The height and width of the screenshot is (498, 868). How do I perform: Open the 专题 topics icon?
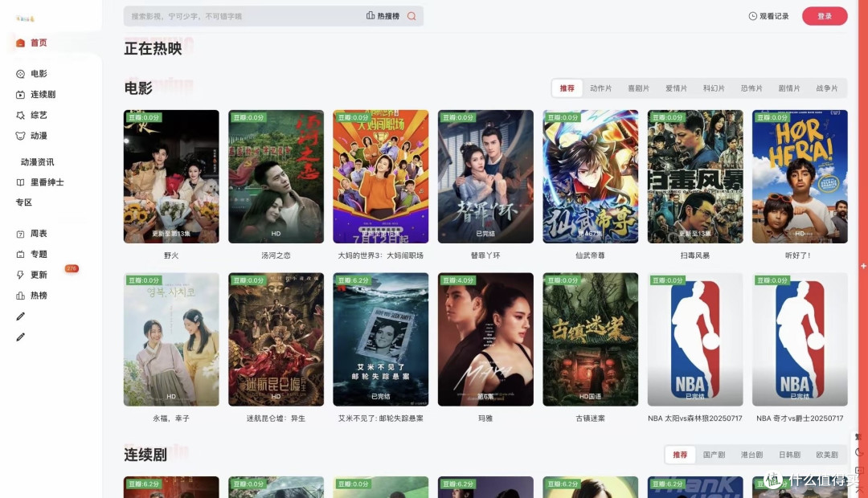coord(20,254)
